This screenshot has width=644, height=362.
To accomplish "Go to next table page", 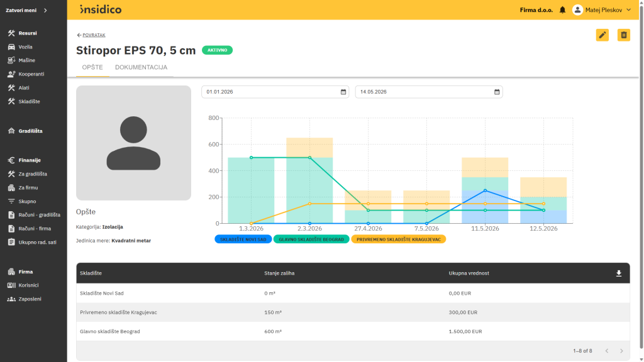I will (621, 351).
